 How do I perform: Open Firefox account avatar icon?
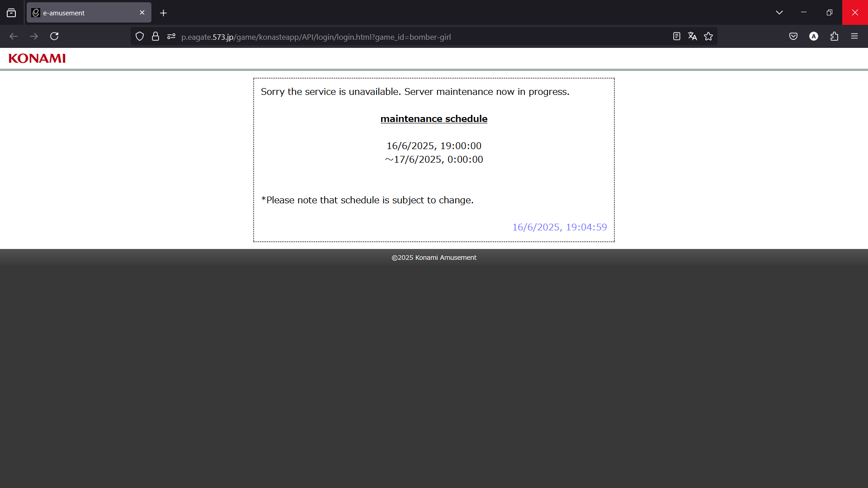(x=813, y=37)
